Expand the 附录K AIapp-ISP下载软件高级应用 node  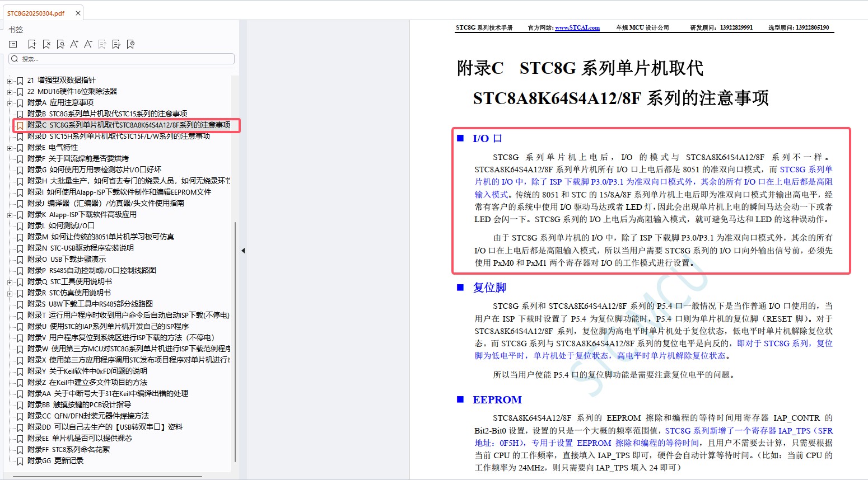click(x=10, y=215)
